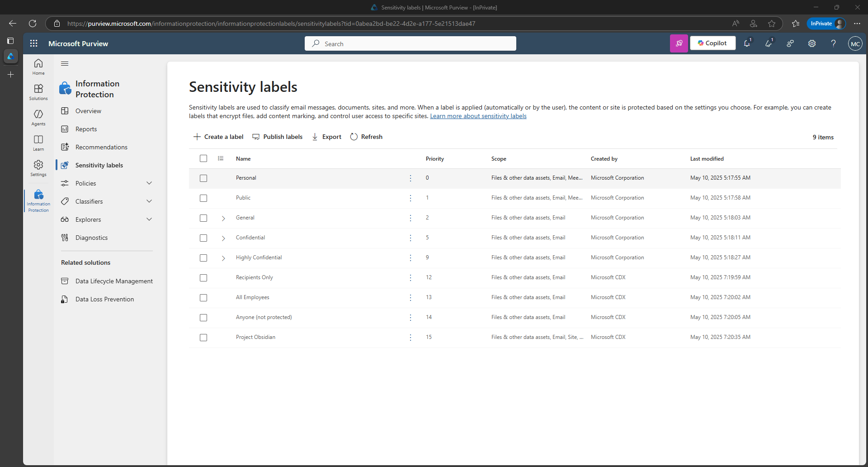Add page to browser favorites star
The height and width of the screenshot is (467, 868).
(772, 24)
